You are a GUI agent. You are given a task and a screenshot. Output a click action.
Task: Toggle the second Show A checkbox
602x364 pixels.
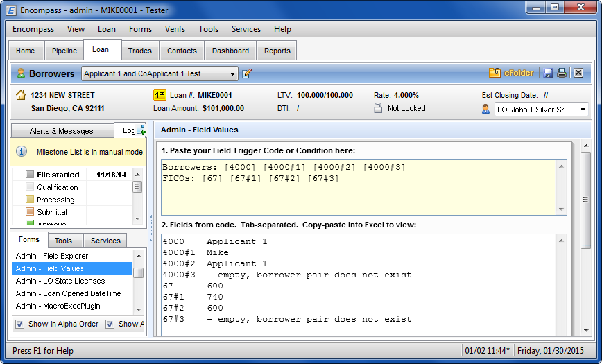(110, 324)
